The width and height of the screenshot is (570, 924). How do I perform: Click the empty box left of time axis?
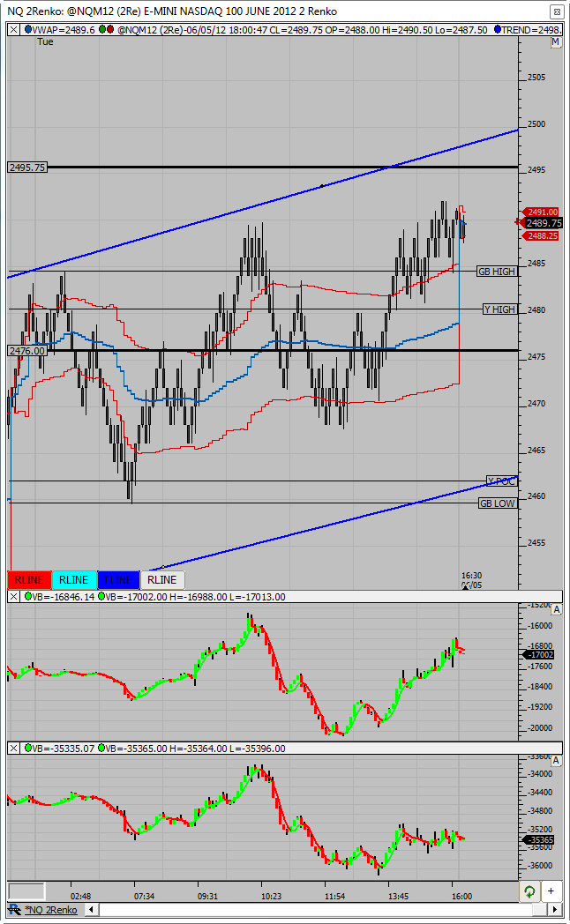[x=26, y=891]
